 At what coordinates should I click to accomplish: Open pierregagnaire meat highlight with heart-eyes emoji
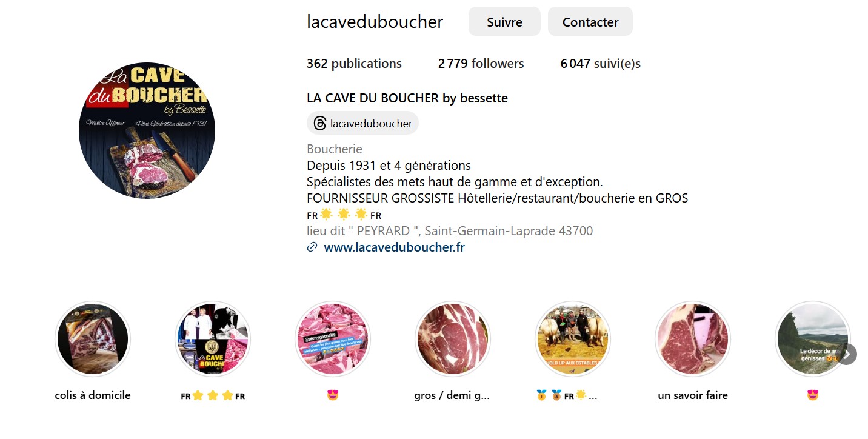[333, 339]
